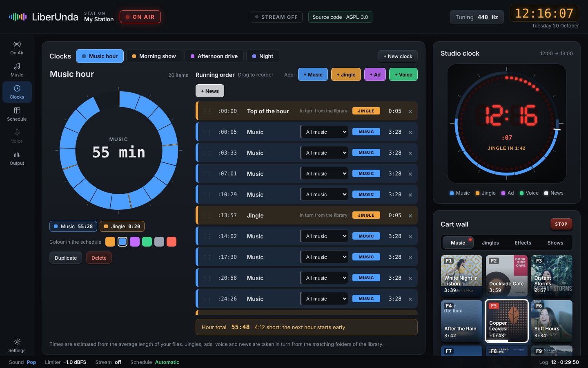Grab drag handle of :17:30 Music row

coord(207,257)
